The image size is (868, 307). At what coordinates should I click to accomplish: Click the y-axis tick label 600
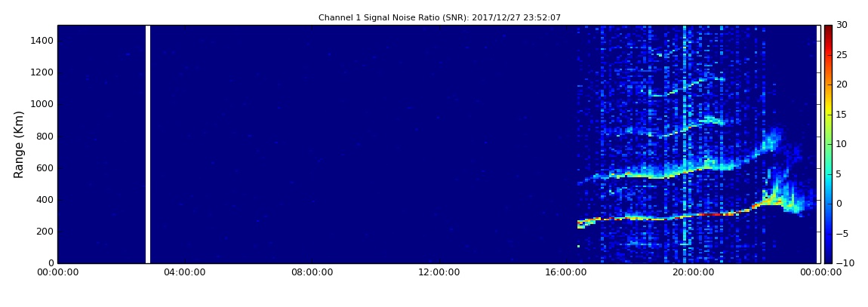pos(45,167)
